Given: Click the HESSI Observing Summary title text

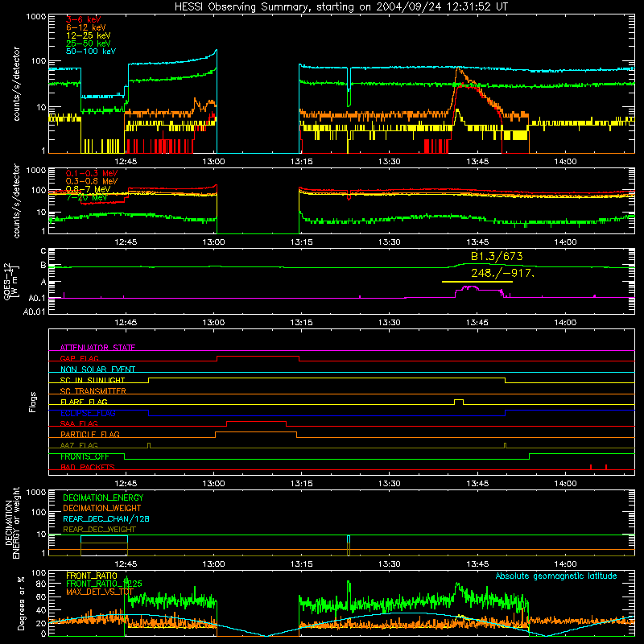Looking at the screenshot, I should click(x=341, y=7).
